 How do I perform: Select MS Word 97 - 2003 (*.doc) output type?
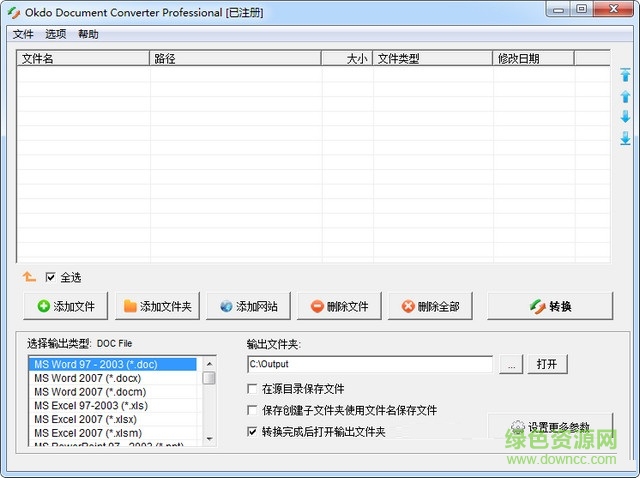point(113,364)
